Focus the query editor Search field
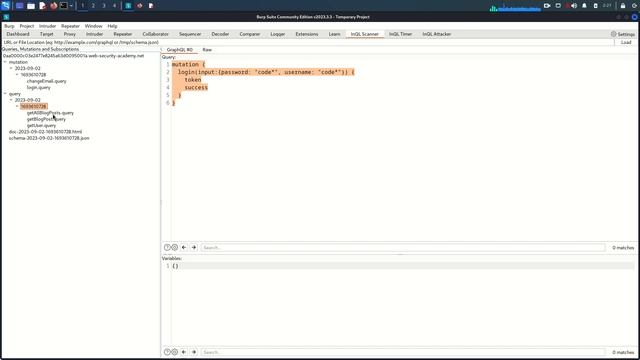The width and height of the screenshot is (640, 360). 403,247
